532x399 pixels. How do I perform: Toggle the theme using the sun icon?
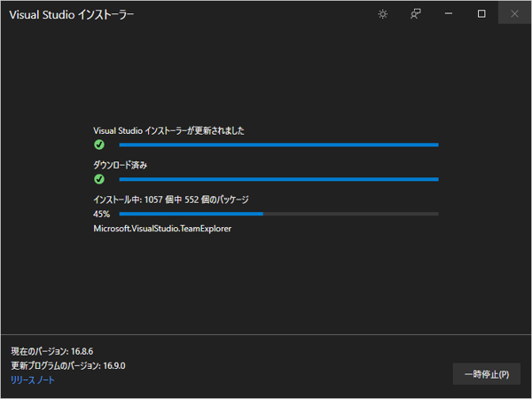pos(383,14)
